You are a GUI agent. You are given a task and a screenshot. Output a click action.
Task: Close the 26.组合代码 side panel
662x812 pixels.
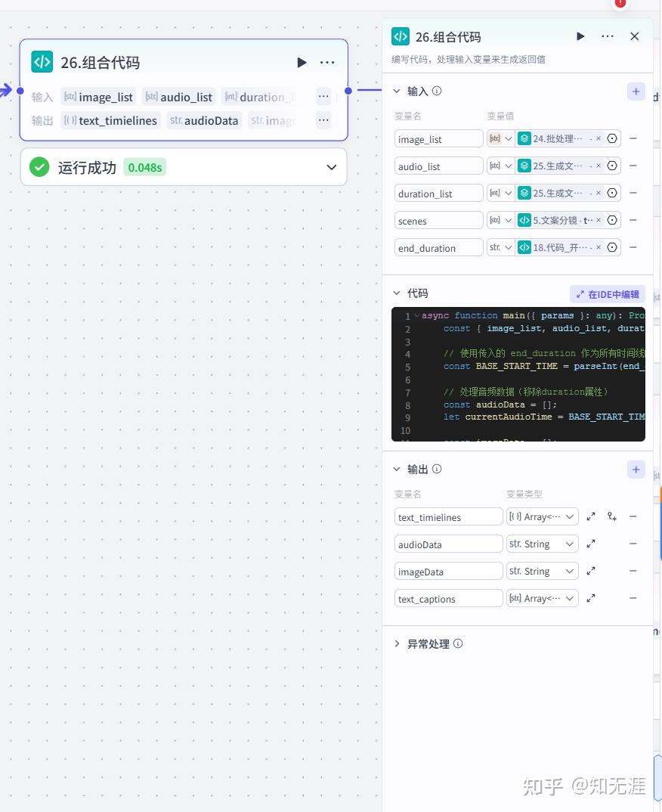[635, 36]
